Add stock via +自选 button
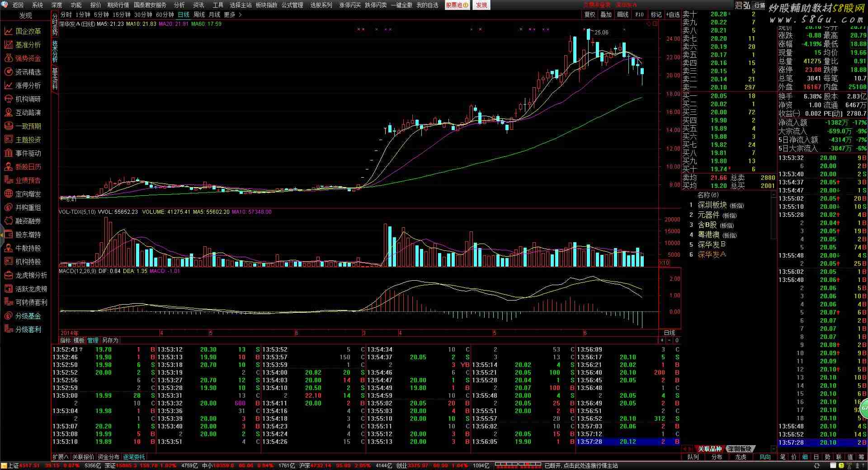This screenshot has height=470, width=868. pyautogui.click(x=673, y=15)
